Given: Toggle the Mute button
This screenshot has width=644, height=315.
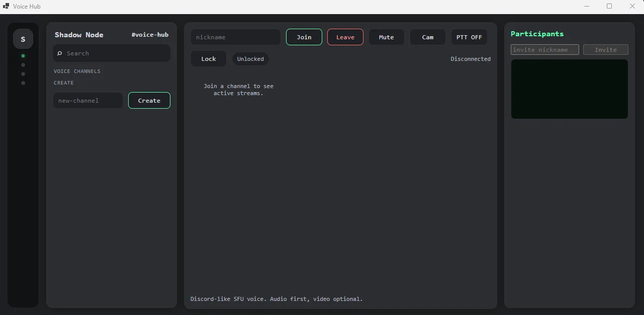Looking at the screenshot, I should (x=387, y=37).
